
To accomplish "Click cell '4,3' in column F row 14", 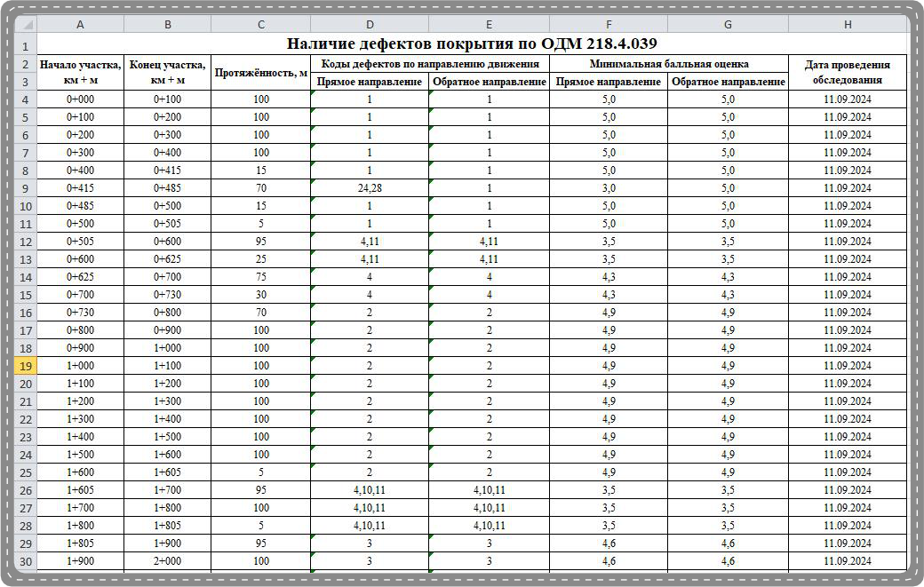I will point(608,277).
